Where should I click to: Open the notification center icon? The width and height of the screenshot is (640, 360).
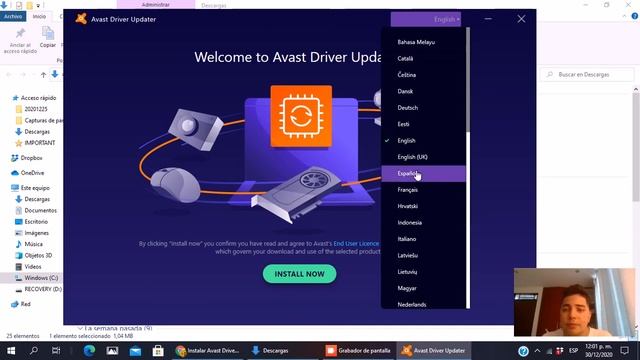pos(624,351)
